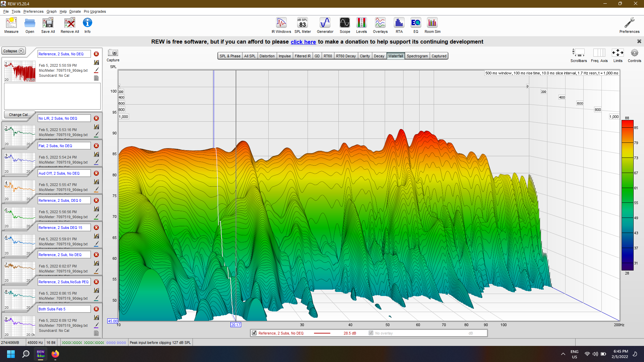Switch to the Spectrogram tab
This screenshot has width=644, height=362.
[x=417, y=56]
